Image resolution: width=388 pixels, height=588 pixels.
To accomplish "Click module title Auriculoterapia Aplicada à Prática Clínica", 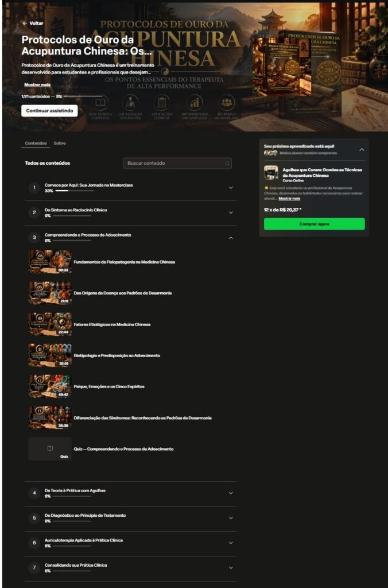I will point(84,540).
